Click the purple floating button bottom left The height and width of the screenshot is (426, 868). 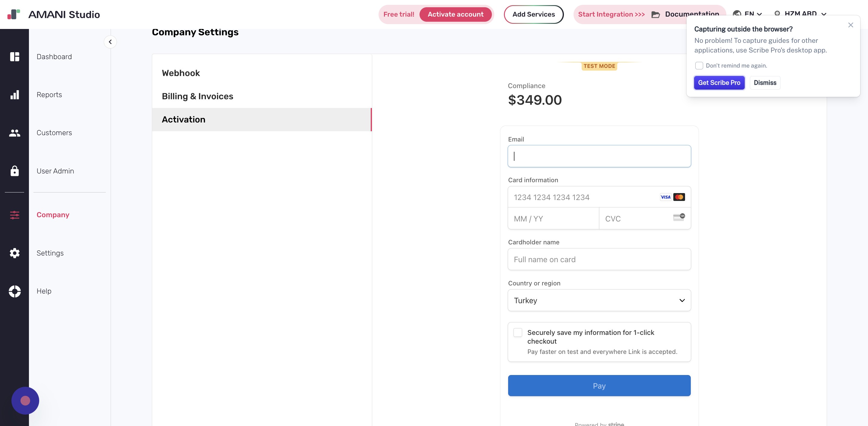(x=25, y=400)
